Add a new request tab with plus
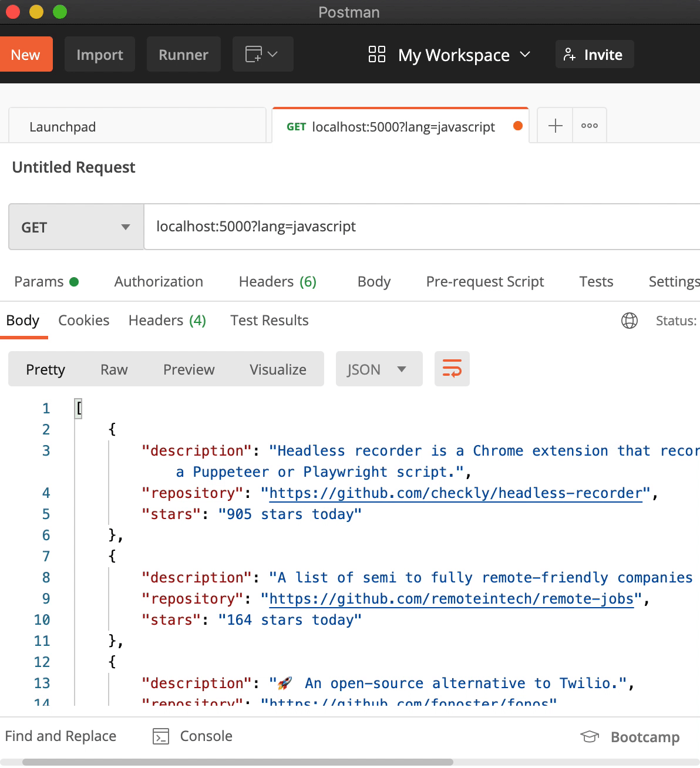Viewport: 700px width, 768px height. (x=555, y=126)
